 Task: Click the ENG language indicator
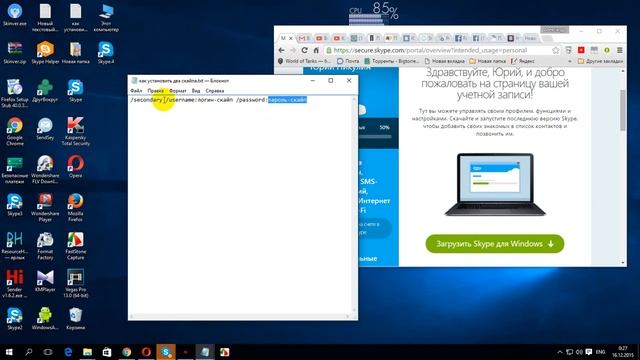600,352
